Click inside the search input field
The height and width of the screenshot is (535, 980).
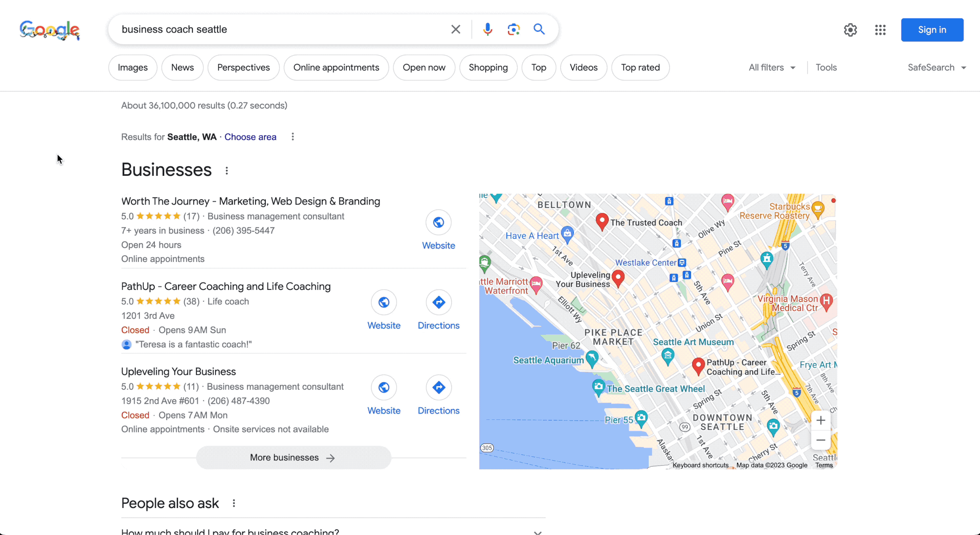pyautogui.click(x=282, y=29)
